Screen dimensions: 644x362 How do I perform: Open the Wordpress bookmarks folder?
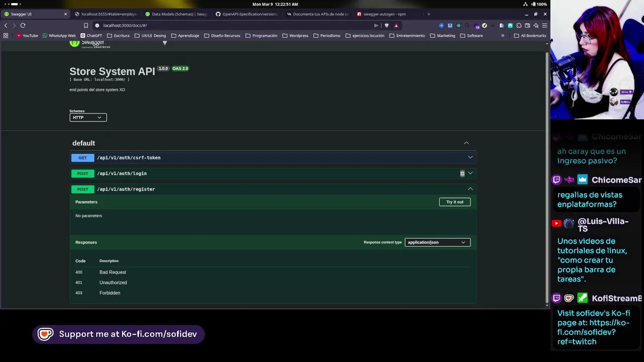pos(295,36)
